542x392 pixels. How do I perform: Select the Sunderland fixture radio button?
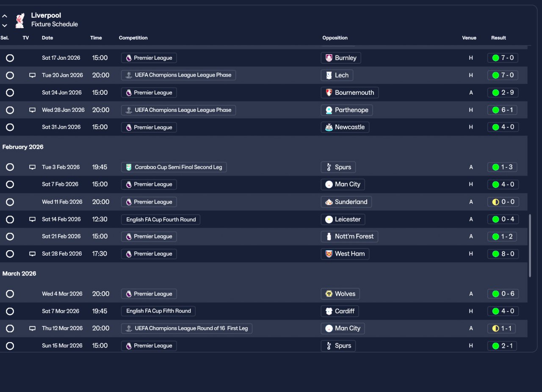(10, 202)
